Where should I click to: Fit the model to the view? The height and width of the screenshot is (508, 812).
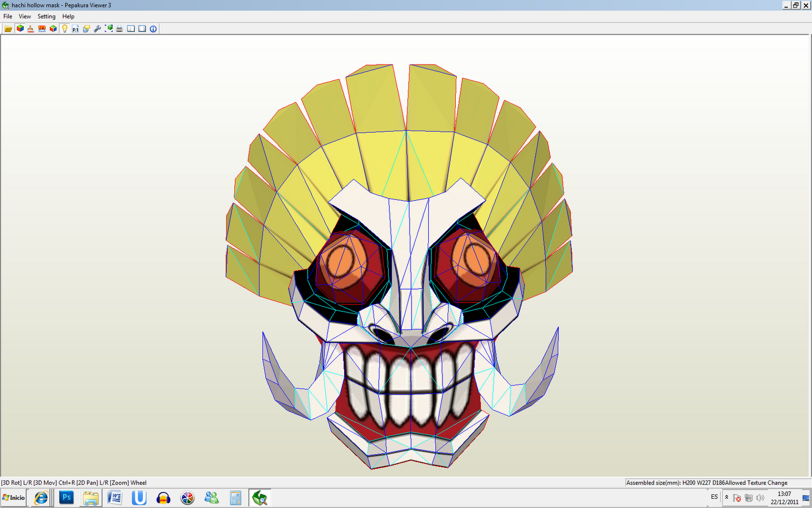108,28
